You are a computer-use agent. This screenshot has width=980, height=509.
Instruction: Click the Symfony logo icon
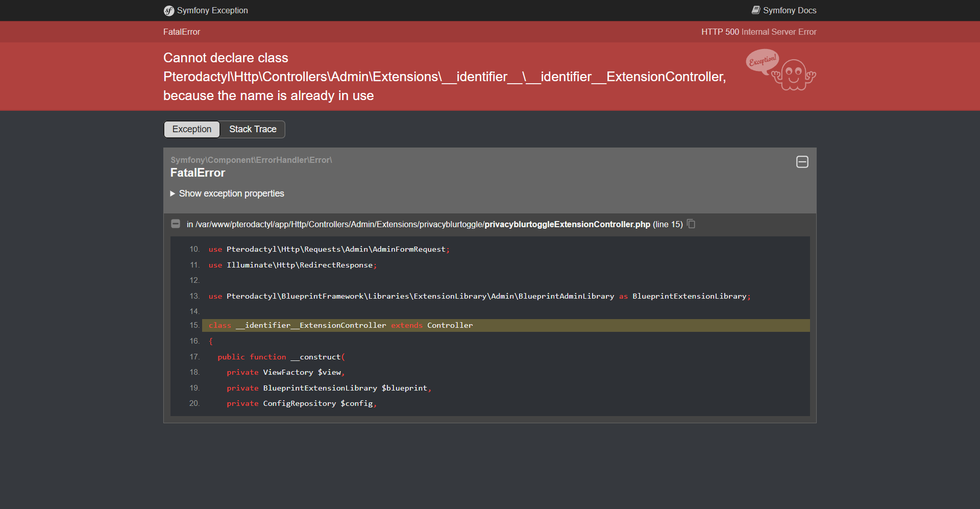169,11
